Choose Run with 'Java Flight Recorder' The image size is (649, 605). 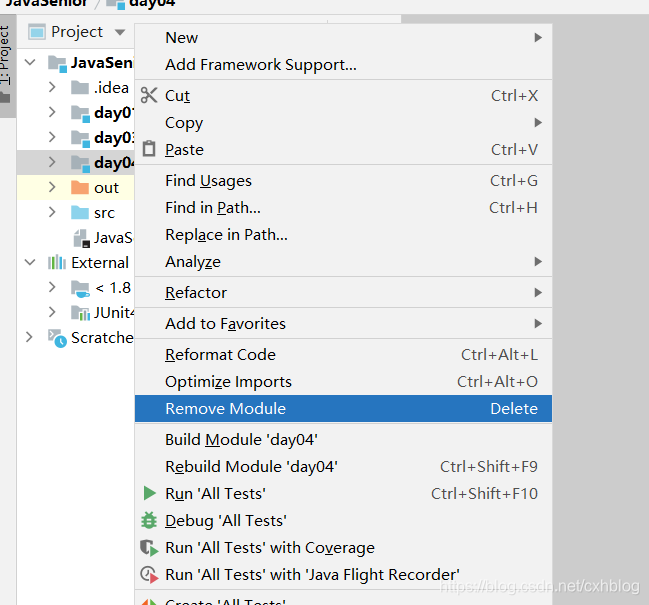(x=343, y=574)
